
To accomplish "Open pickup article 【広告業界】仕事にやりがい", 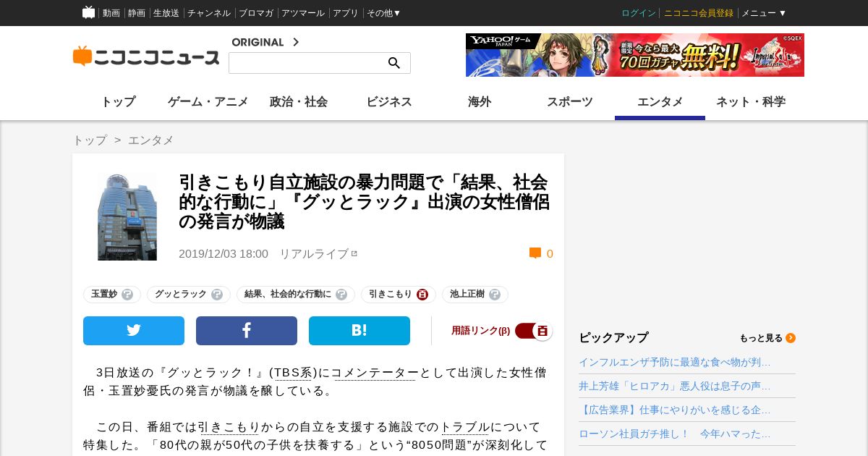I will (x=675, y=410).
